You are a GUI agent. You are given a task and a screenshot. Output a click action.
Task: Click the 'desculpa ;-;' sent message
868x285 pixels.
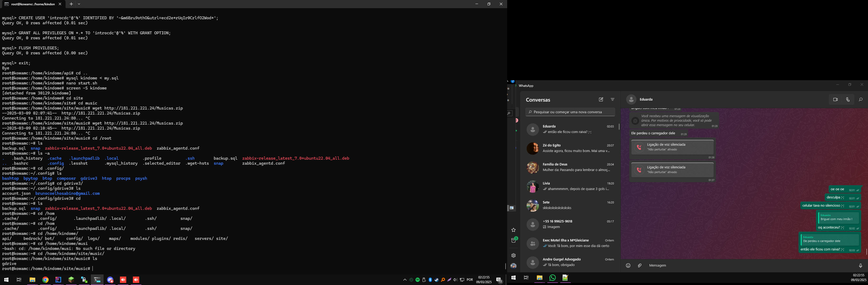(x=843, y=197)
